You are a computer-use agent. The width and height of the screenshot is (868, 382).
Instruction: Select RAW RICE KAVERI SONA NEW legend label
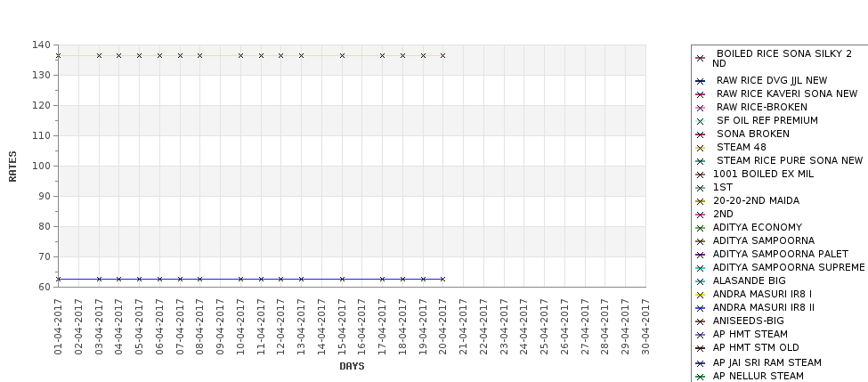(787, 94)
